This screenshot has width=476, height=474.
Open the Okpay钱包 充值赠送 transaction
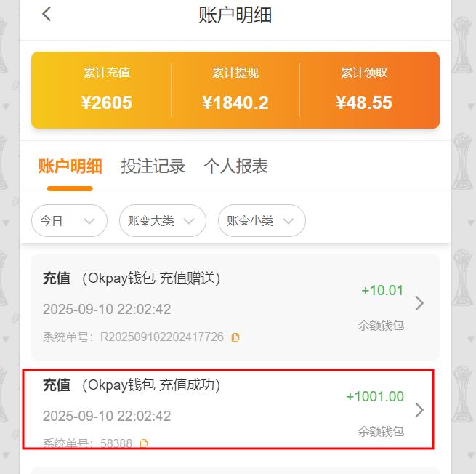(235, 308)
